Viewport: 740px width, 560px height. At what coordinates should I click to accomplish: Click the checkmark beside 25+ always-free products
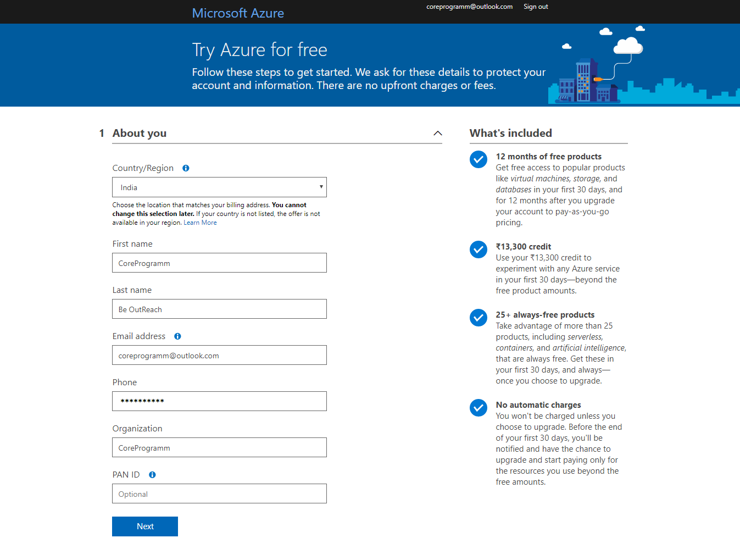479,318
